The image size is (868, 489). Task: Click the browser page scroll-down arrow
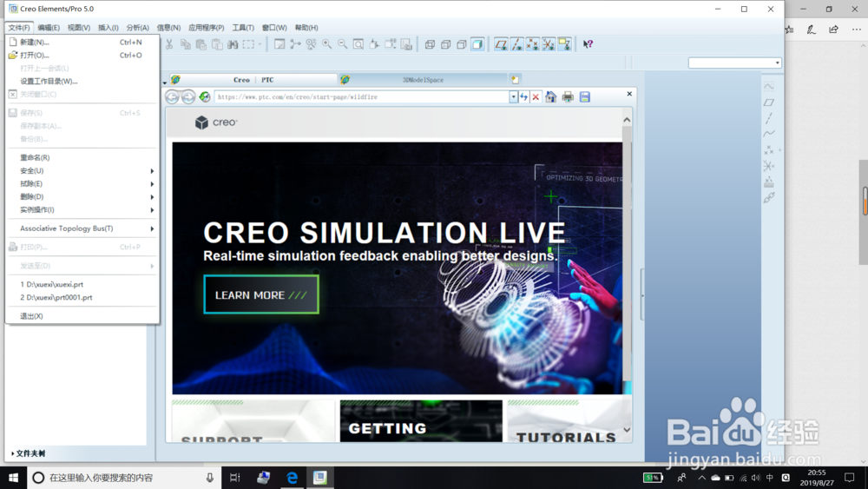pos(627,430)
